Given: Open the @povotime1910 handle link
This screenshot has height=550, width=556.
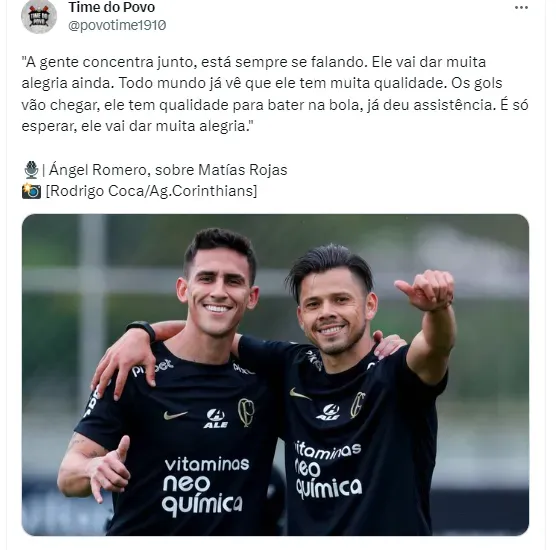Looking at the screenshot, I should [x=117, y=26].
